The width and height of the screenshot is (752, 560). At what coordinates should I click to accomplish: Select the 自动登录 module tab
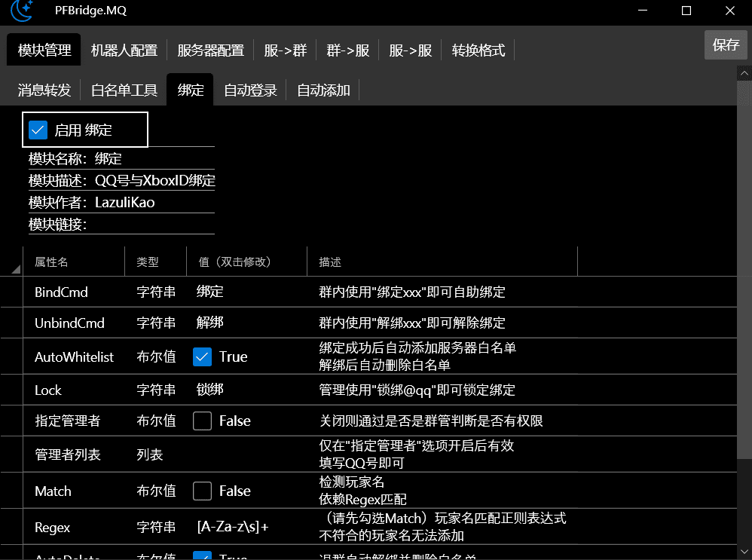[250, 90]
